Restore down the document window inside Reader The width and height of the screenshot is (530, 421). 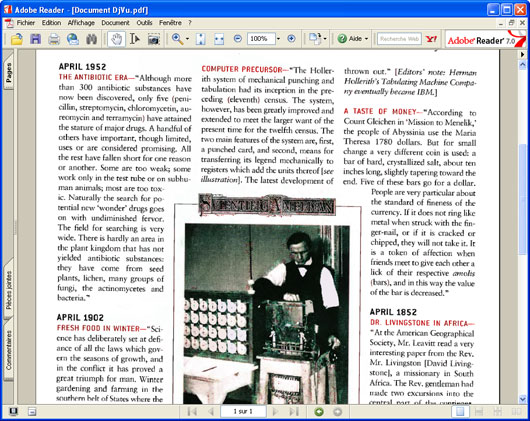[x=511, y=23]
